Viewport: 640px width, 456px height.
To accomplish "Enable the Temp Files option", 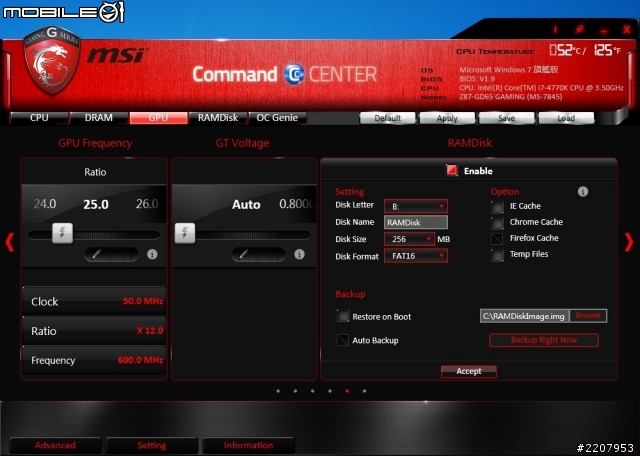I will coord(497,255).
